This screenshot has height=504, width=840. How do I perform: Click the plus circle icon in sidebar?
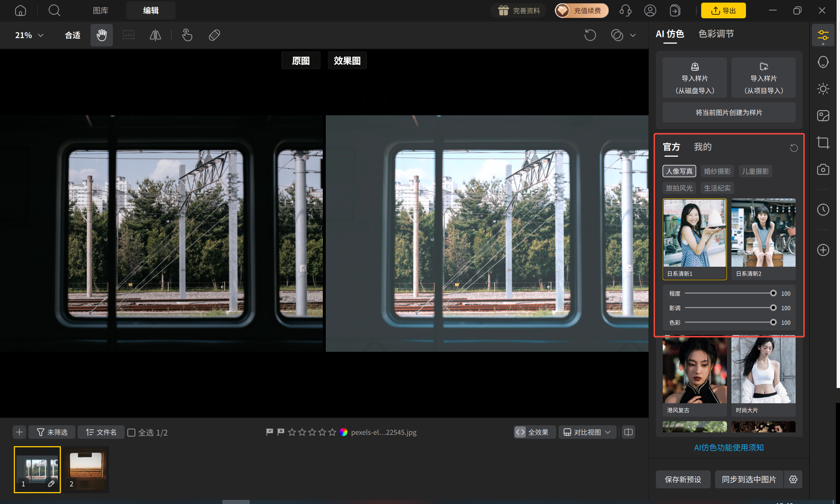(823, 250)
